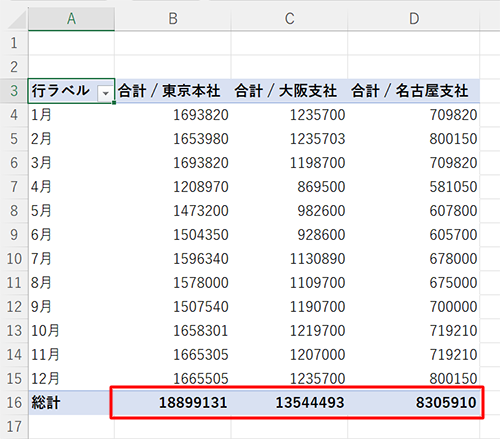This screenshot has height=439, width=500.
Task: Click cell with value 1207000
Action: click(x=289, y=355)
